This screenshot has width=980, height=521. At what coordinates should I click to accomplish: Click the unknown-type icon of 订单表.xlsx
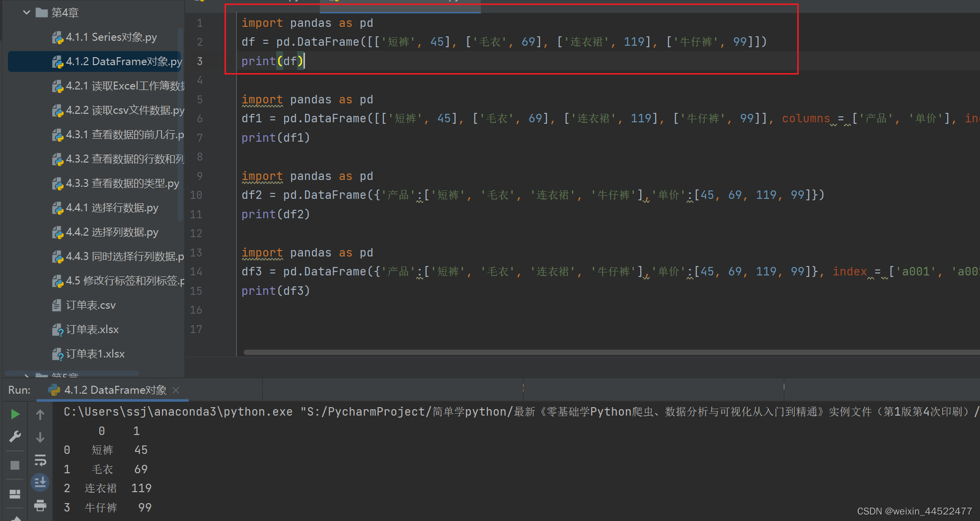(x=57, y=330)
